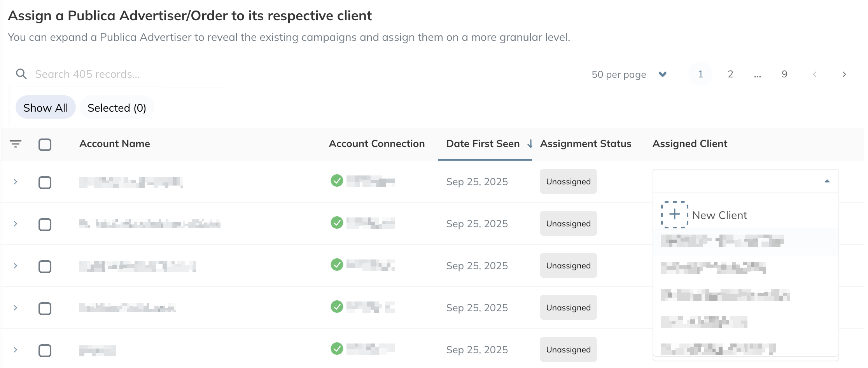868x368 pixels.
Task: Go to next page arrow
Action: click(844, 74)
